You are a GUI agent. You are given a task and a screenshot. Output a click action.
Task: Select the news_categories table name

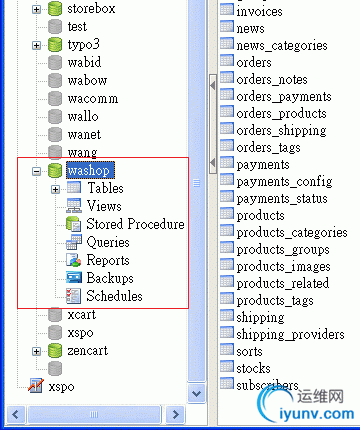click(282, 46)
